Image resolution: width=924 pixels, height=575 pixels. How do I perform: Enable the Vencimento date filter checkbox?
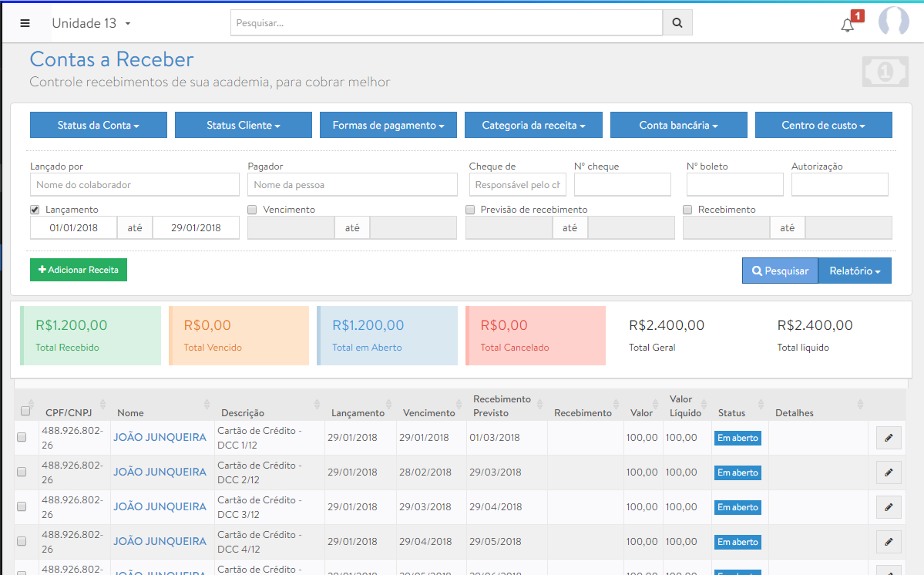(x=252, y=210)
